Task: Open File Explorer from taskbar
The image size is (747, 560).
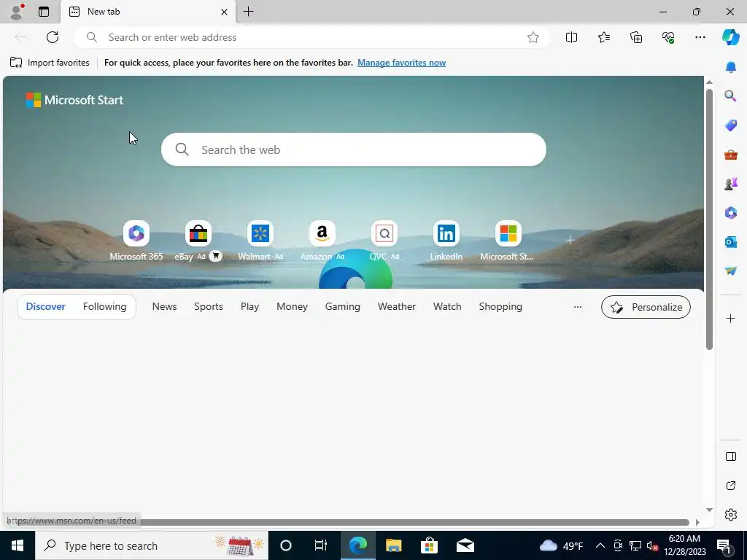Action: [393, 545]
